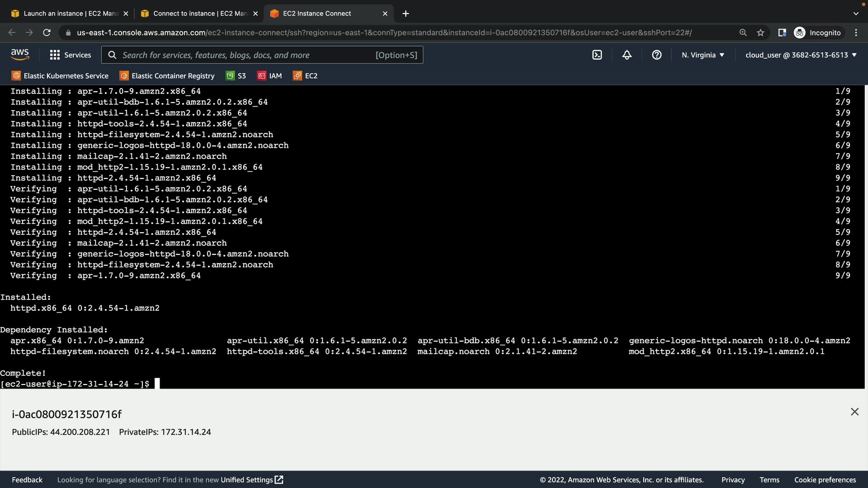
Task: Open the notifications bell
Action: pos(627,55)
